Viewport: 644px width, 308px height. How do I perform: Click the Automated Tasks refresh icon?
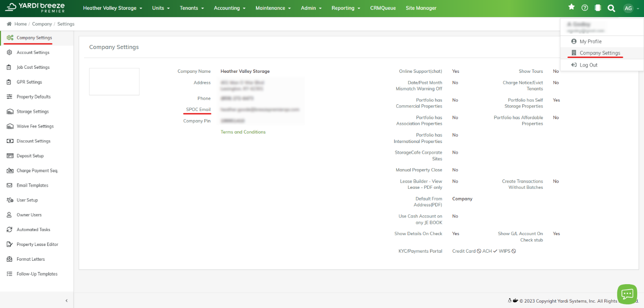pyautogui.click(x=9, y=230)
